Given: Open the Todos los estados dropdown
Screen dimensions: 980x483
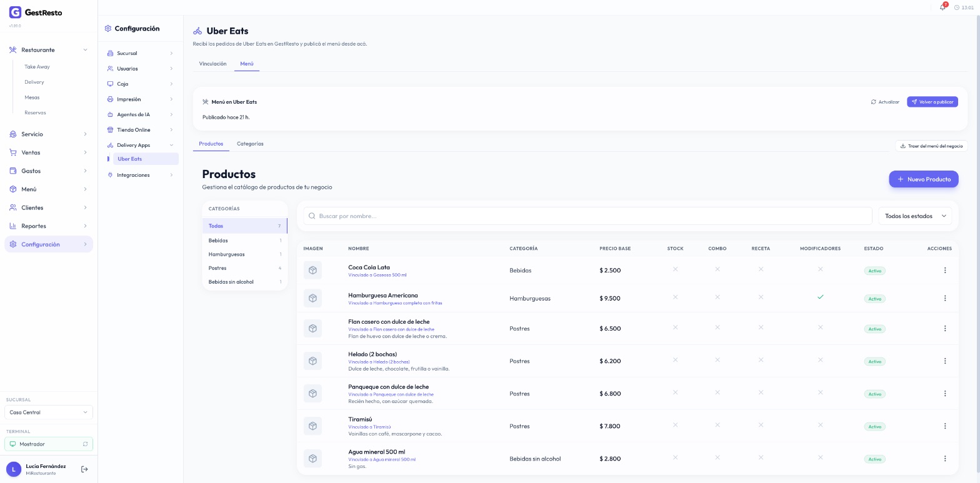Looking at the screenshot, I should click(x=915, y=216).
